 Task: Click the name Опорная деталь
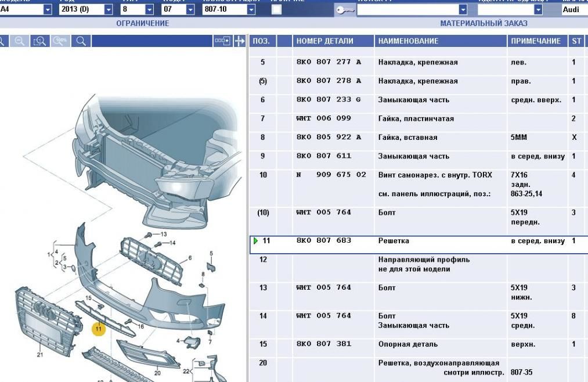407,344
